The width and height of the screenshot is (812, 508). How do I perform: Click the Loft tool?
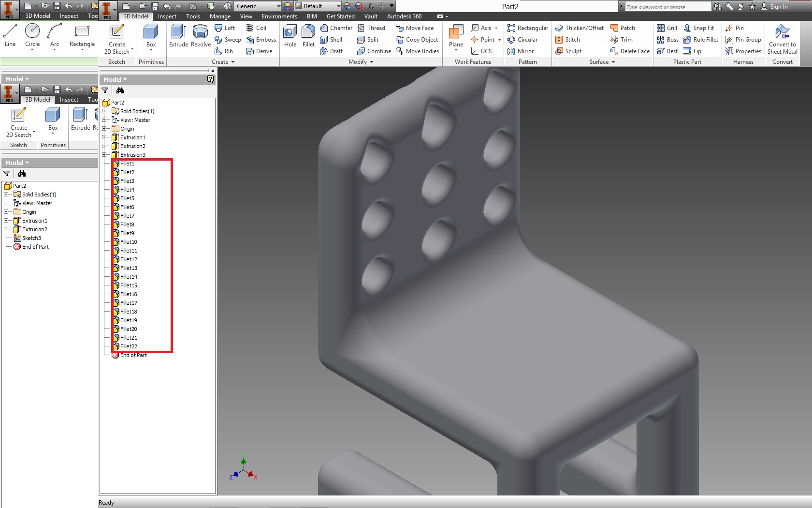[x=225, y=28]
